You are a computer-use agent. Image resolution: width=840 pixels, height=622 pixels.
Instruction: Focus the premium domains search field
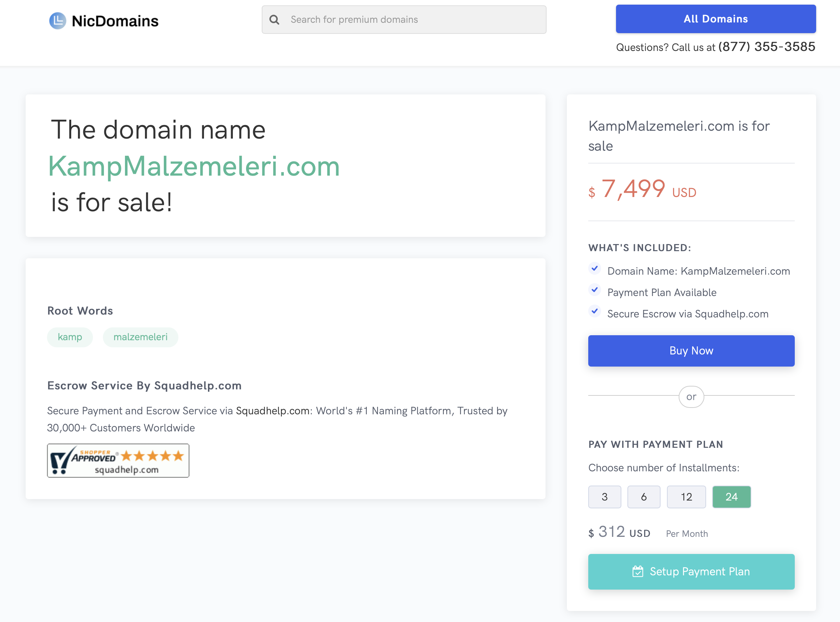pyautogui.click(x=404, y=20)
